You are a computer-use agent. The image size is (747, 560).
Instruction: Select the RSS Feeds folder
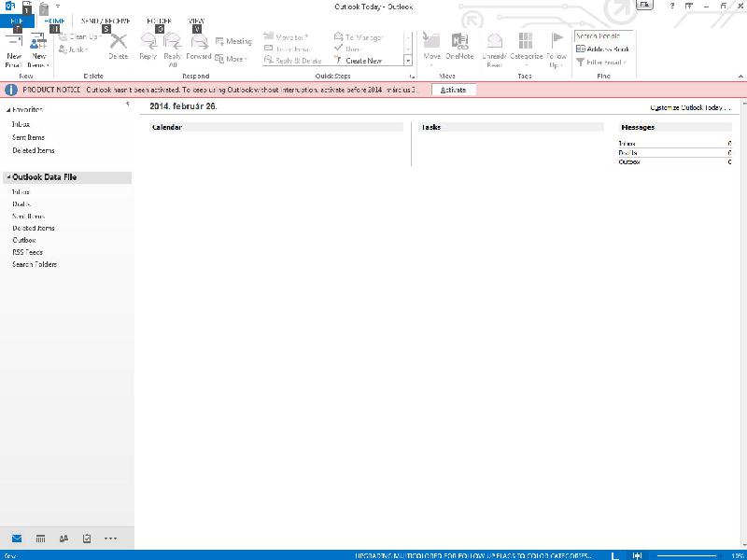pyautogui.click(x=27, y=252)
